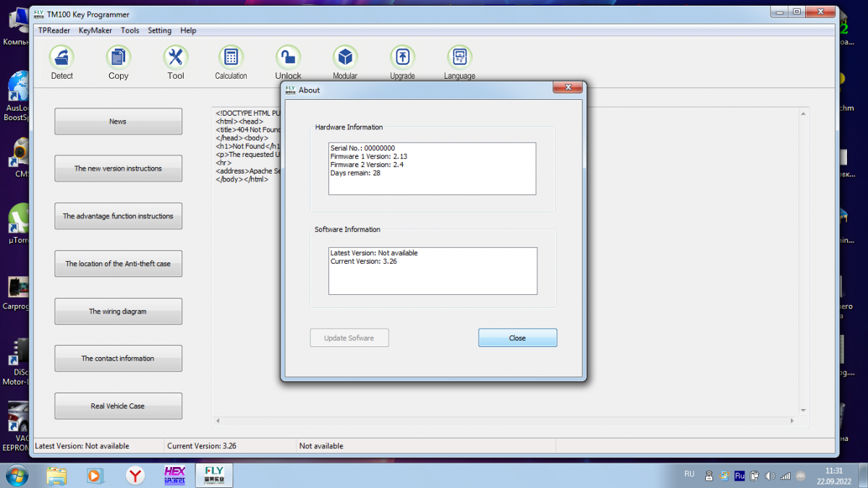The width and height of the screenshot is (868, 488).
Task: Click the Days remain: 28 line
Action: 355,173
